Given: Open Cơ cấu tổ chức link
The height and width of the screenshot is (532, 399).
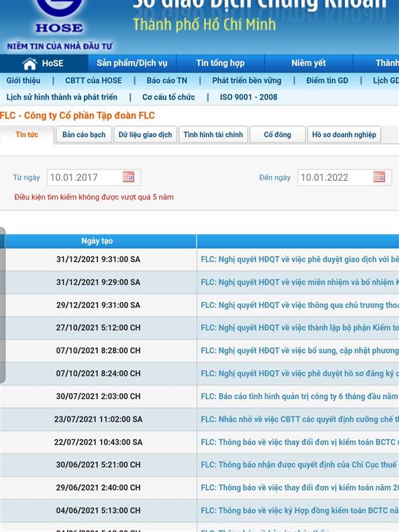Looking at the screenshot, I should pyautogui.click(x=169, y=97).
